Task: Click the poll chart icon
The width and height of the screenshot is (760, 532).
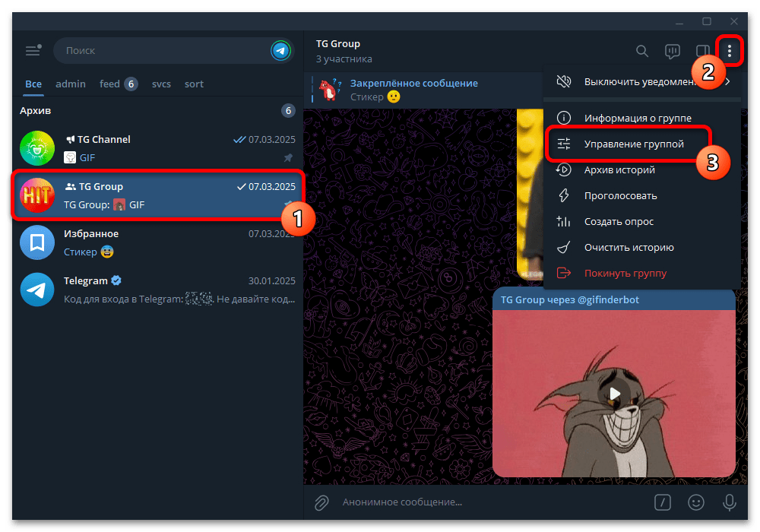Action: [x=564, y=221]
